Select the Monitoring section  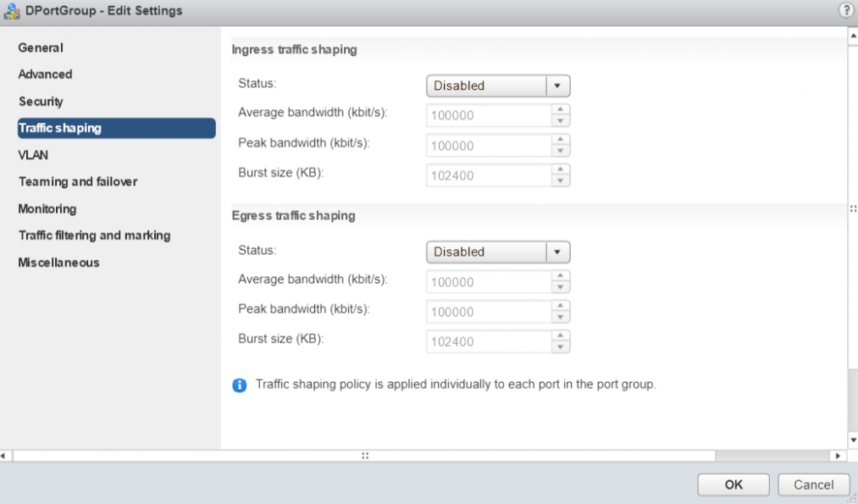point(47,209)
